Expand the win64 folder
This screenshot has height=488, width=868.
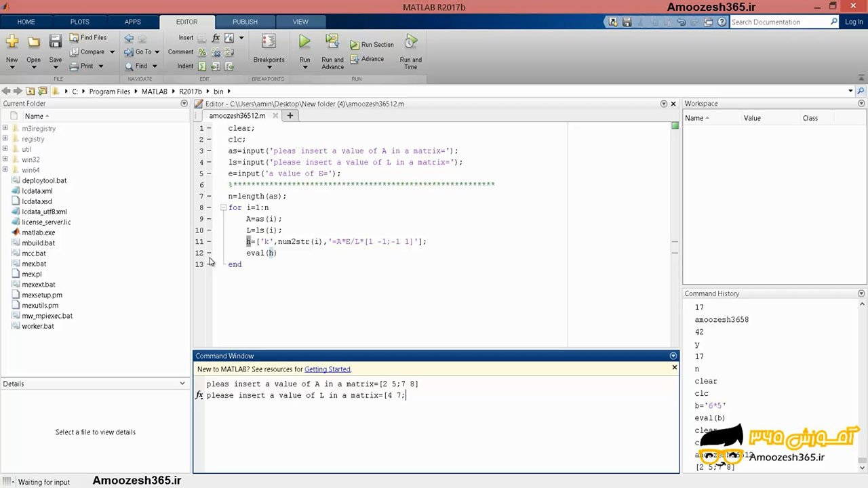pos(5,170)
